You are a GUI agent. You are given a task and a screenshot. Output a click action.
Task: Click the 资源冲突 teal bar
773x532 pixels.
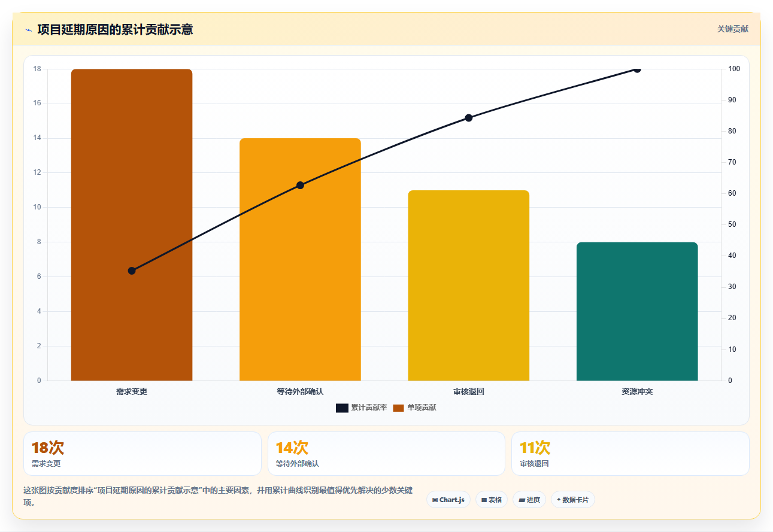(637, 311)
